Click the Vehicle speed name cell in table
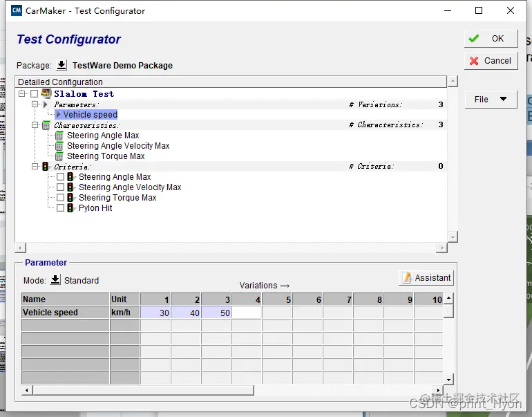This screenshot has width=532, height=417. click(65, 313)
